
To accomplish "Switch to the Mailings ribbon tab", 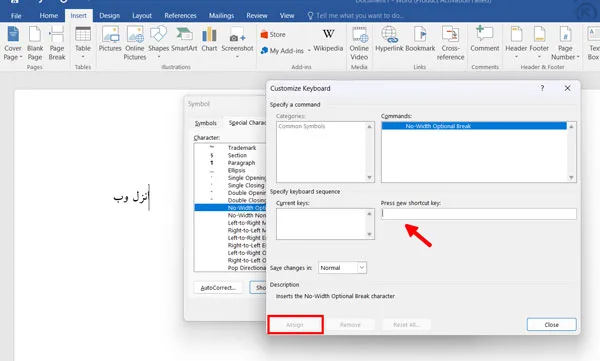I will click(221, 16).
